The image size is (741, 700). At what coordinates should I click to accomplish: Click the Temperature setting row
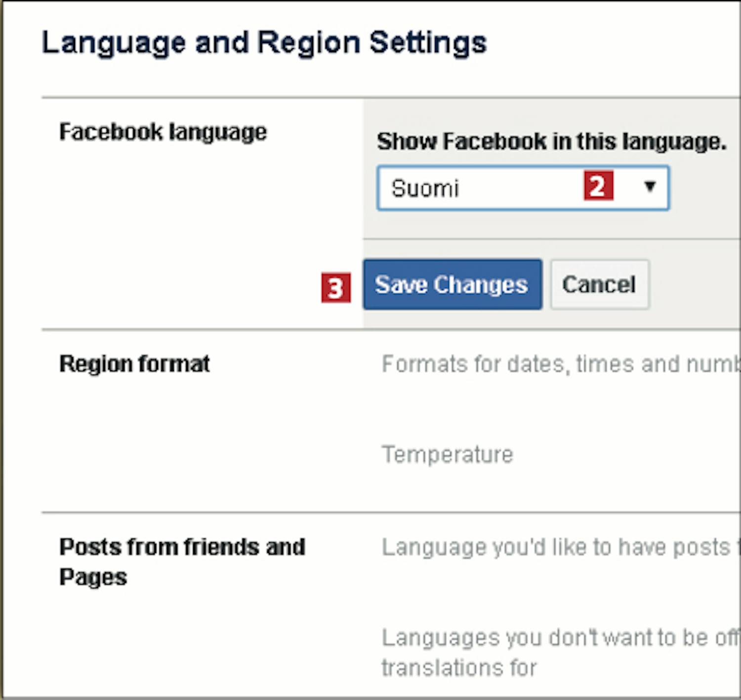coord(448,455)
